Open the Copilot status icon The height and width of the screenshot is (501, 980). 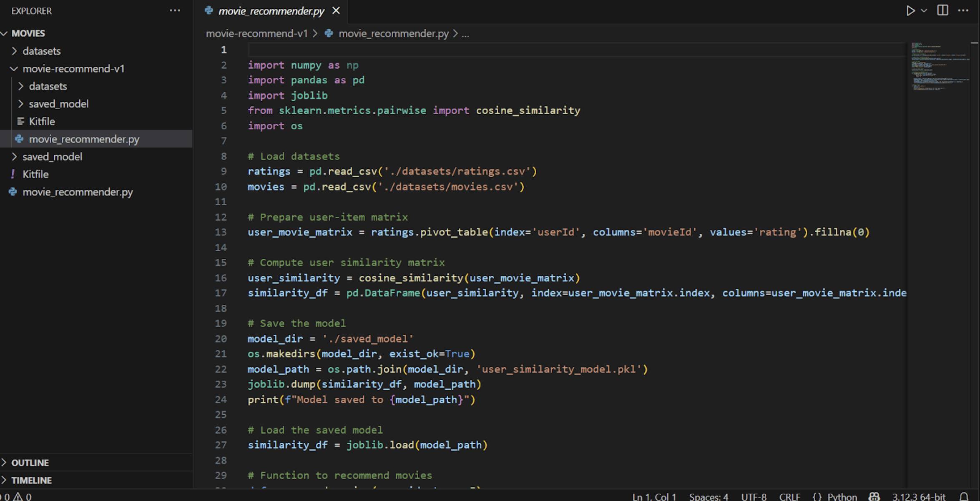(x=874, y=496)
